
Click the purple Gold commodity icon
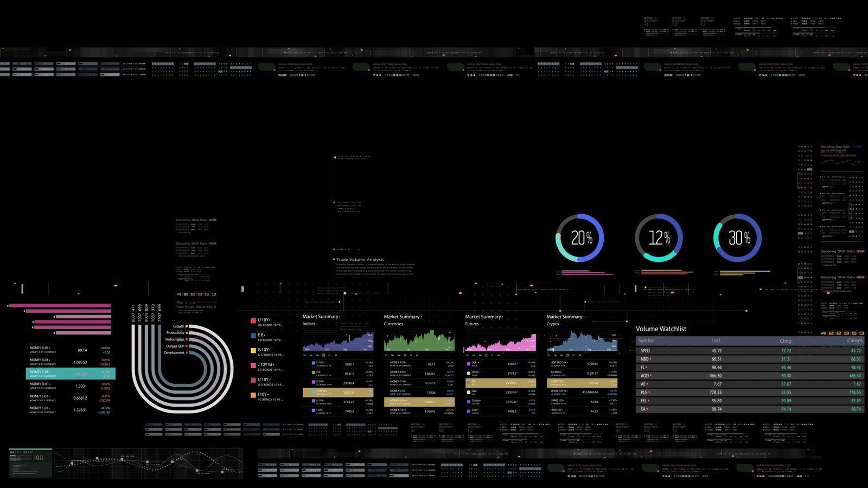(469, 363)
